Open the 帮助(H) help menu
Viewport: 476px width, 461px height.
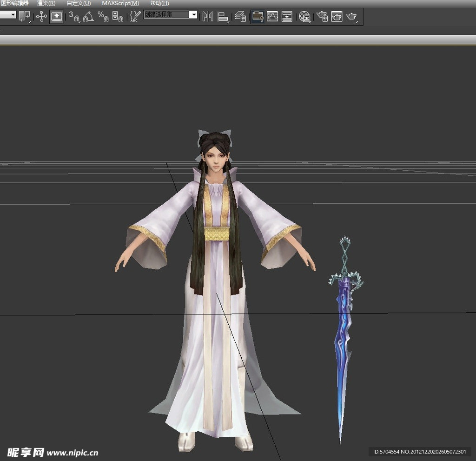tap(160, 3)
